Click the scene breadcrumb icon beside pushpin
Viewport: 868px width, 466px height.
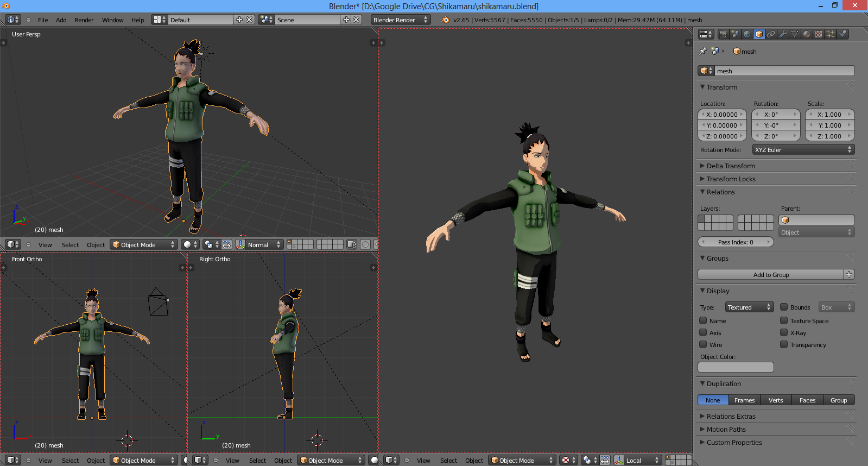(715, 51)
